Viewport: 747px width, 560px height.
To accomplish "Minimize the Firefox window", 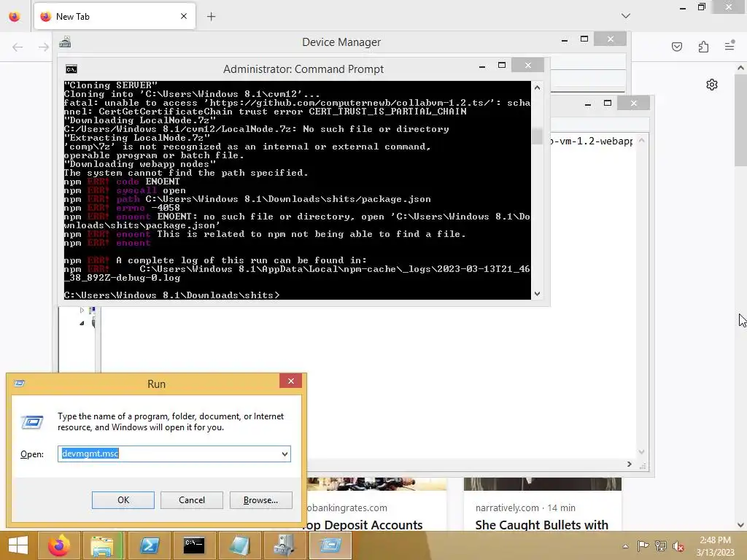I will 682,7.
